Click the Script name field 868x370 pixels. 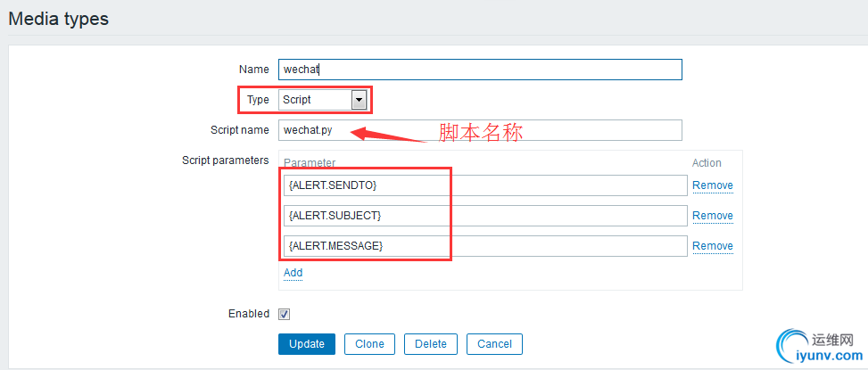point(480,130)
